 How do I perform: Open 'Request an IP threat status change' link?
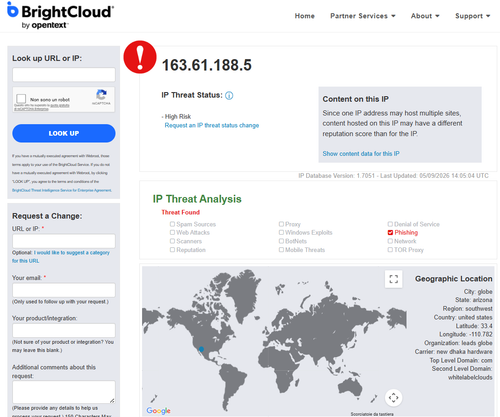coord(212,125)
